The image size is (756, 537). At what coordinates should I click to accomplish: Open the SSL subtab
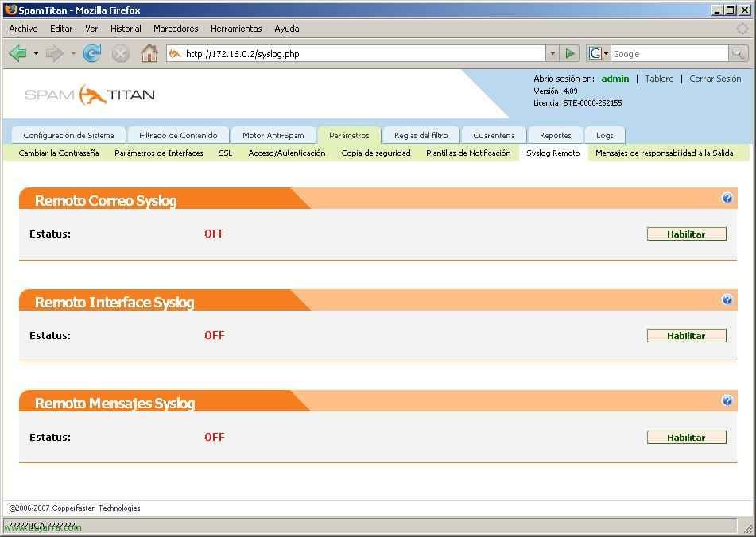click(225, 153)
